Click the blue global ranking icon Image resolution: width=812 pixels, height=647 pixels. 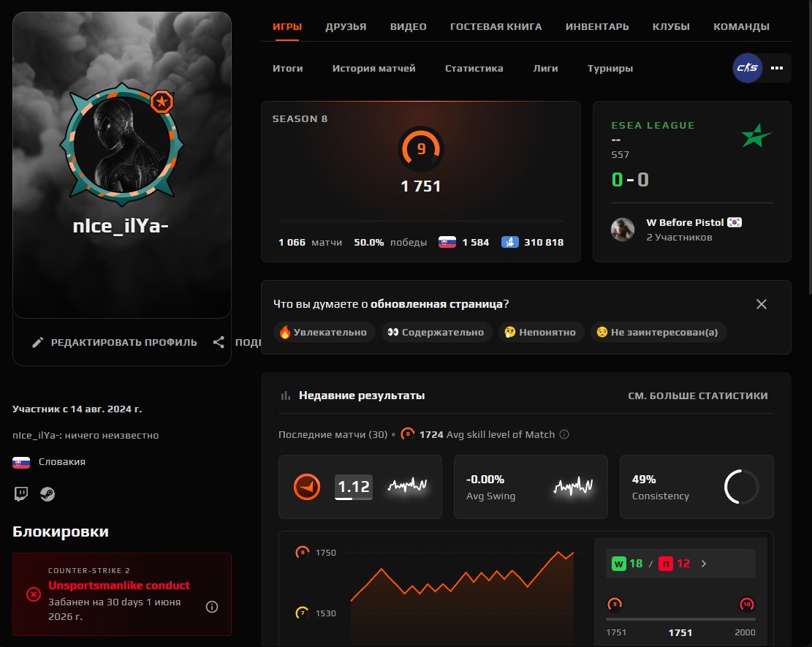(510, 242)
